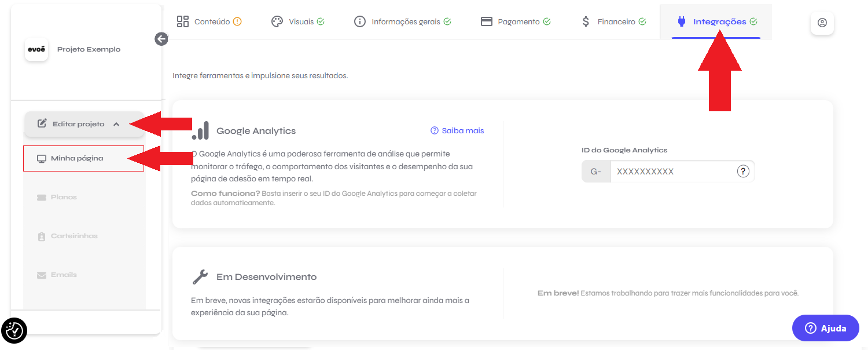
Task: Click the Ajuda help button
Action: coord(826,328)
